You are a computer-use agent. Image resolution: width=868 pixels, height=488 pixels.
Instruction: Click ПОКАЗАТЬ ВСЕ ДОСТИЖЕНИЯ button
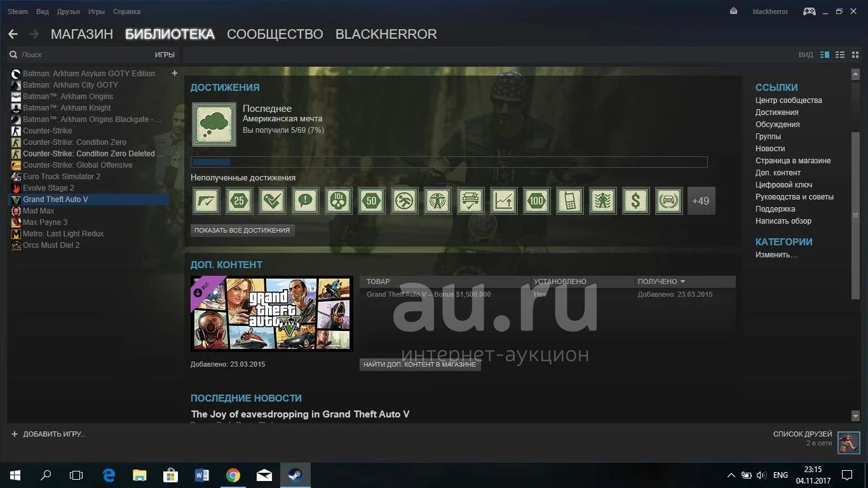[243, 230]
